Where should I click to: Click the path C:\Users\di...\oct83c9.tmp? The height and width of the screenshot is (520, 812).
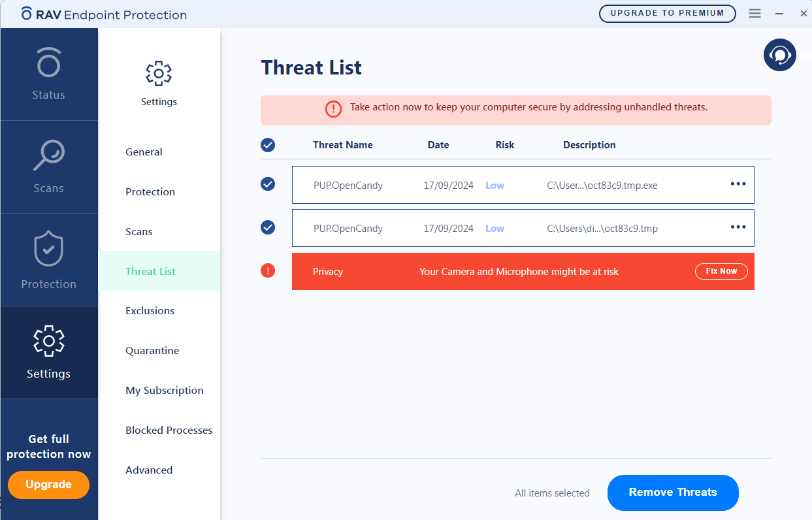(x=602, y=229)
